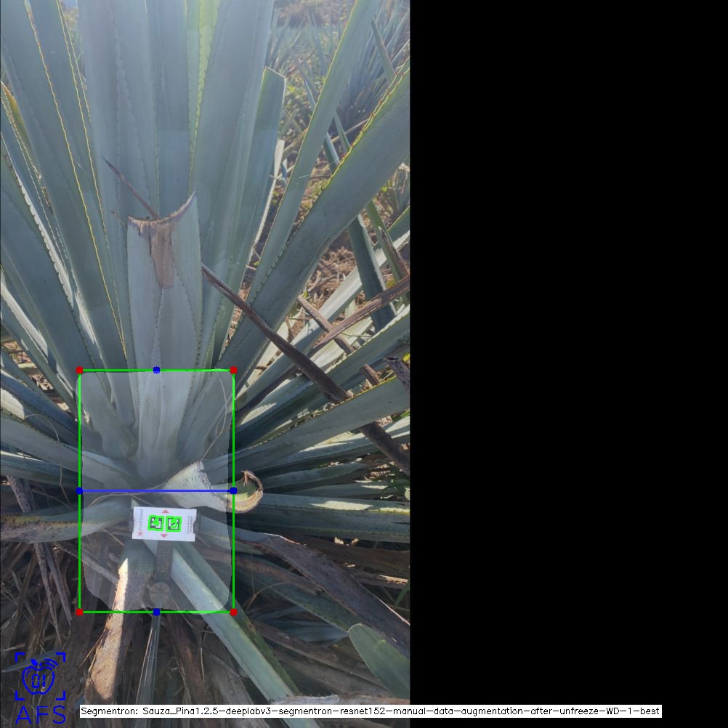
Task: Select the Segmentron model name label
Action: coord(371,711)
